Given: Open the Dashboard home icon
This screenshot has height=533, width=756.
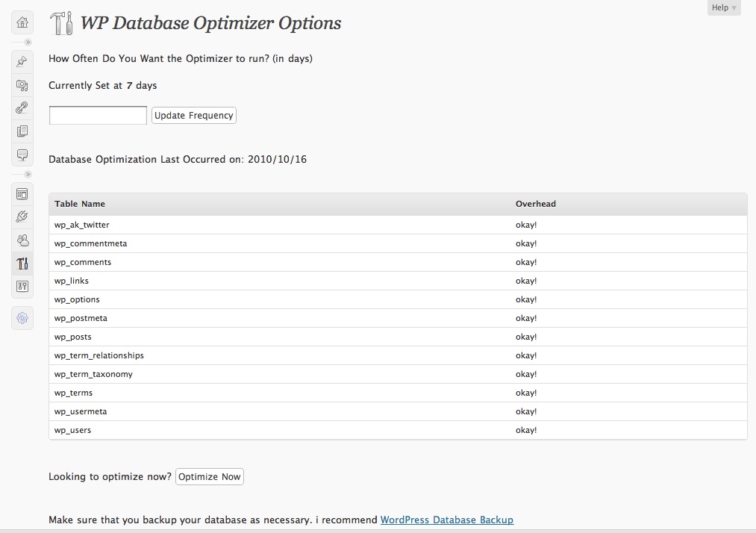Looking at the screenshot, I should (22, 22).
